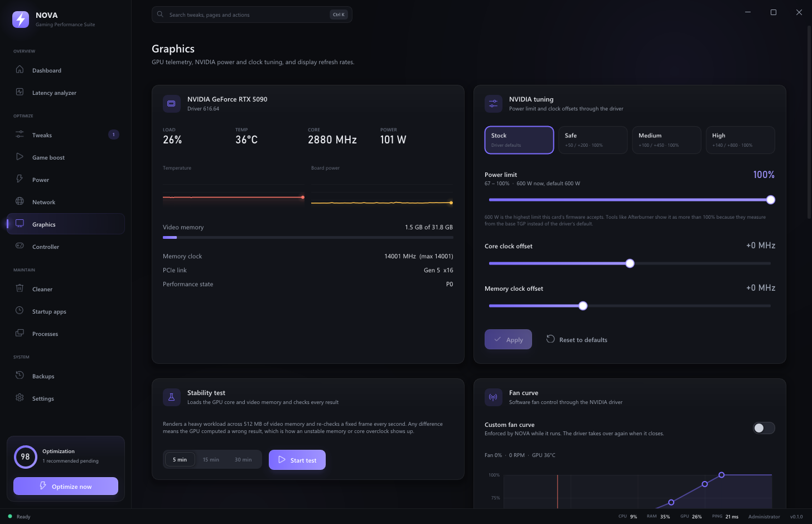Click the PING '21 ms' status bar entry
The height and width of the screenshot is (524, 812).
point(725,516)
